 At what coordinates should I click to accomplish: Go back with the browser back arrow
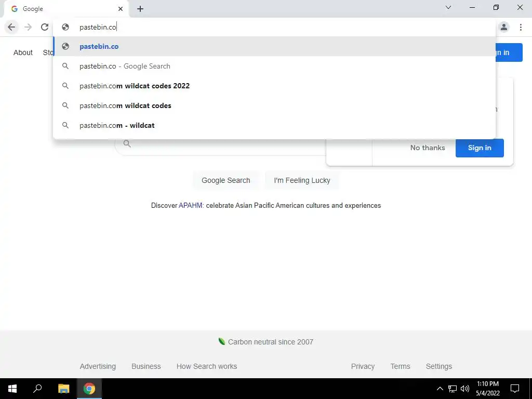point(11,27)
